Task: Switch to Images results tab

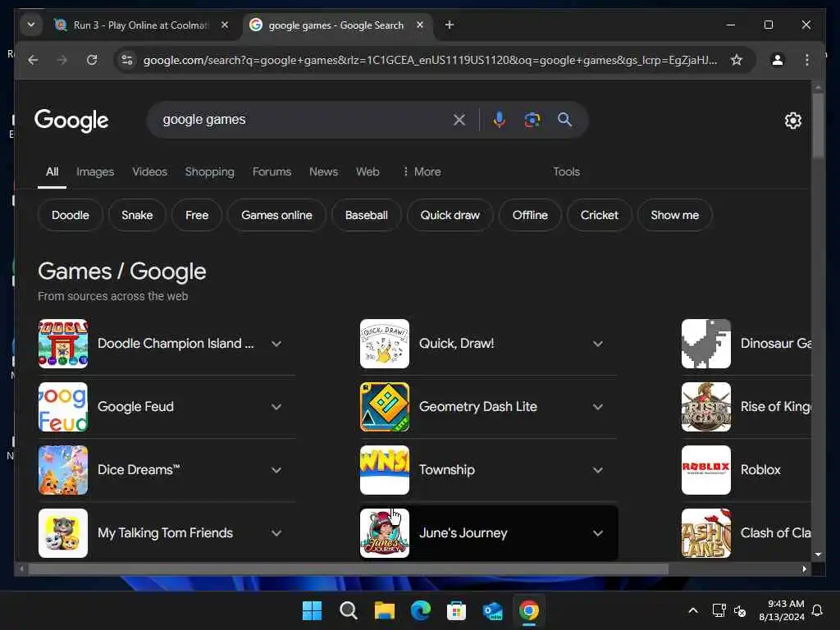Action: (95, 172)
